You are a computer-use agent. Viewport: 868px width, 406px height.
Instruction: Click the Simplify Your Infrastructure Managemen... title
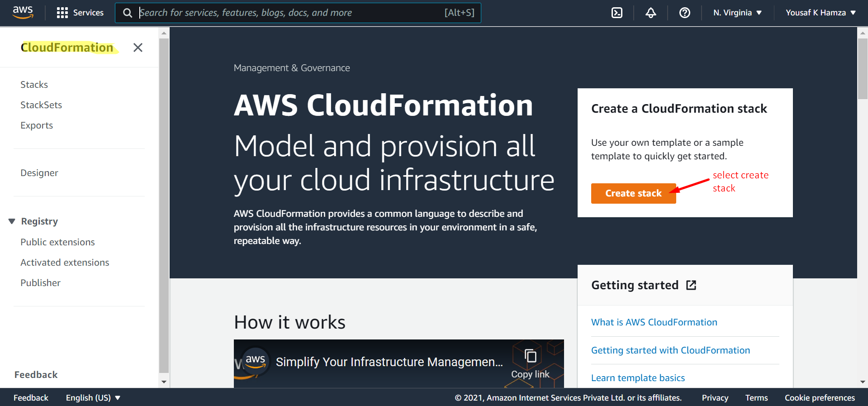click(x=389, y=362)
